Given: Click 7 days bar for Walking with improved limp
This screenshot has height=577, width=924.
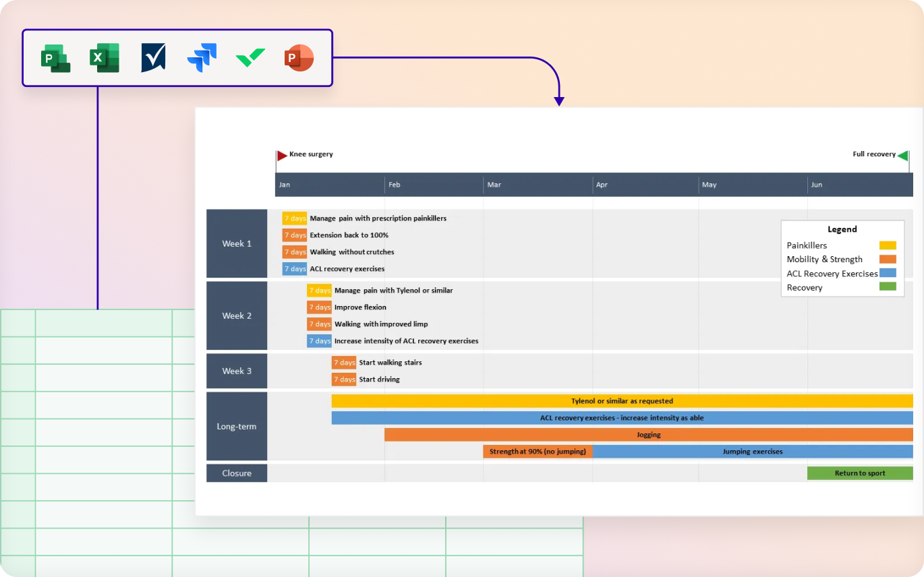Looking at the screenshot, I should point(319,324).
